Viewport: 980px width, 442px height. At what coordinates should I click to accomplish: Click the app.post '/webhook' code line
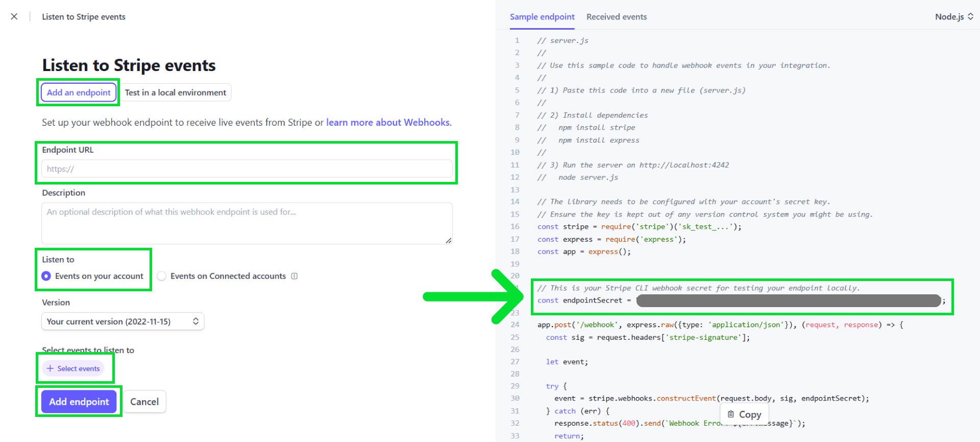coord(720,325)
